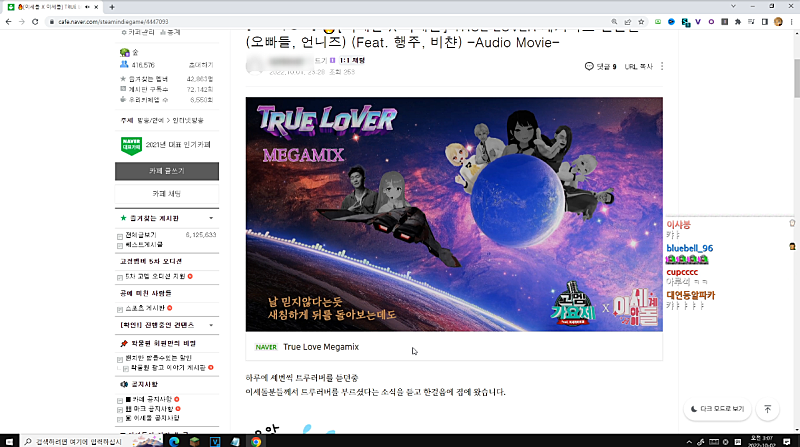
Task: Click the True Lover Megamix banner image
Action: tap(454, 214)
